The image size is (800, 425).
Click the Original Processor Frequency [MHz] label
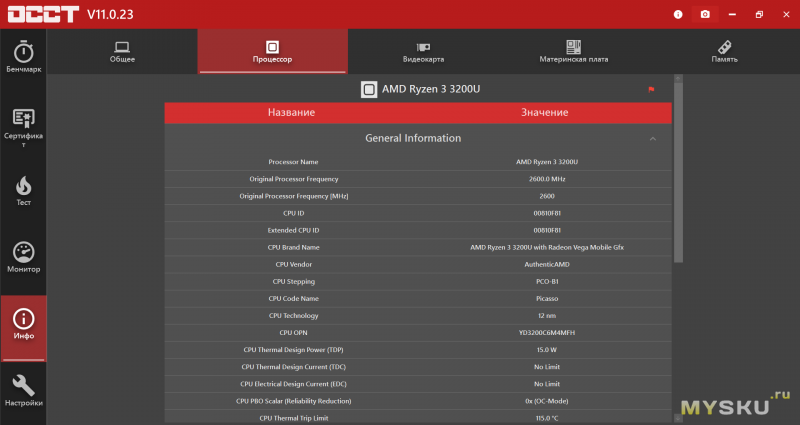pos(293,196)
